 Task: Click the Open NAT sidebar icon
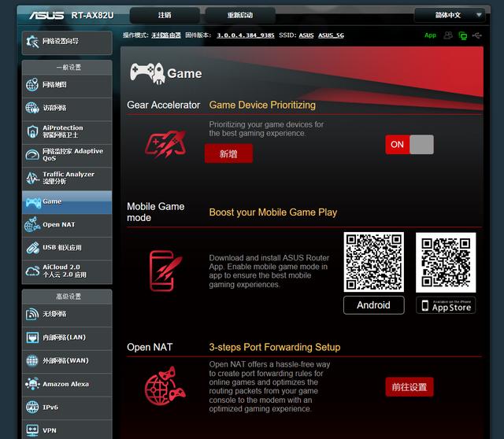click(x=32, y=224)
